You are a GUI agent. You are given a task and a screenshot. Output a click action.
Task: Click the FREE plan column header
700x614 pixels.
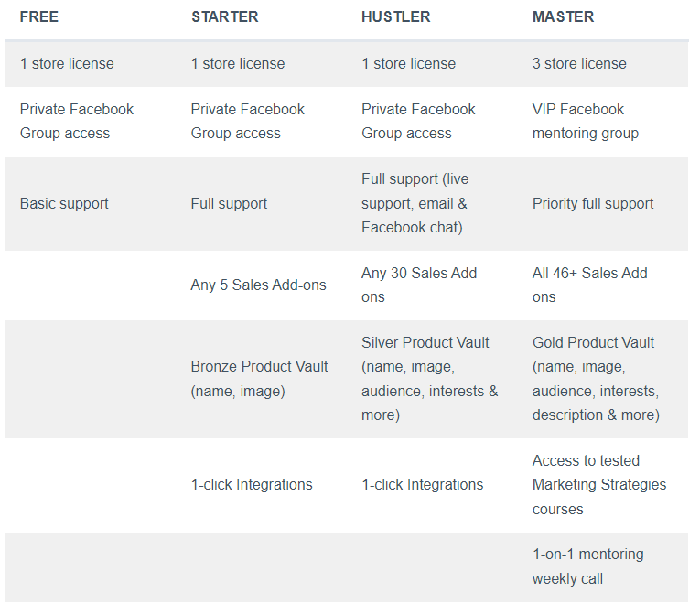coord(39,17)
